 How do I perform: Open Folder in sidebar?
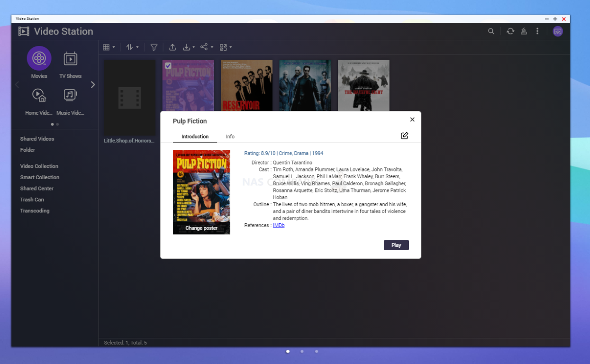(27, 150)
